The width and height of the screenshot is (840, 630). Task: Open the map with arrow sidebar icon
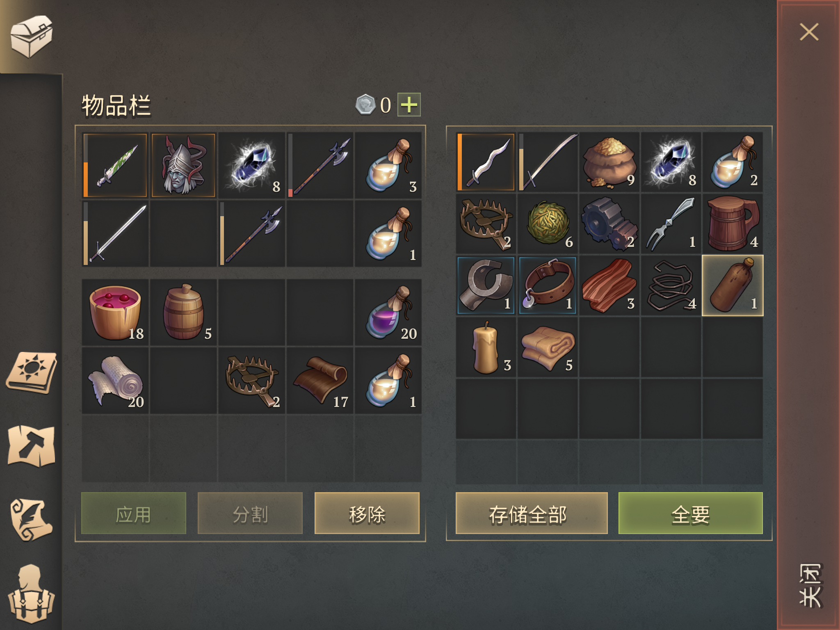(x=31, y=446)
